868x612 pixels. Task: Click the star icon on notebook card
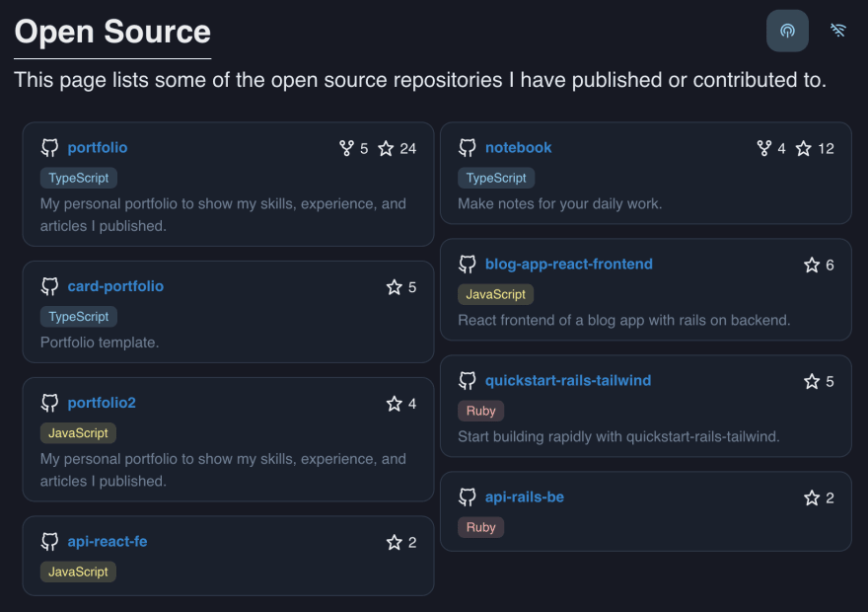(x=803, y=148)
